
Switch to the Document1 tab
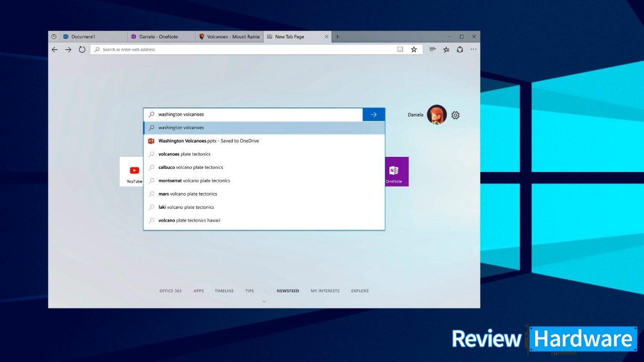[x=94, y=37]
